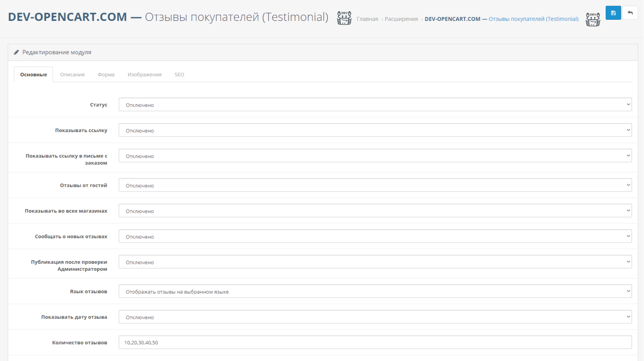Expand the Показывать дату отзыва dropdown
644x361 pixels.
pos(375,317)
